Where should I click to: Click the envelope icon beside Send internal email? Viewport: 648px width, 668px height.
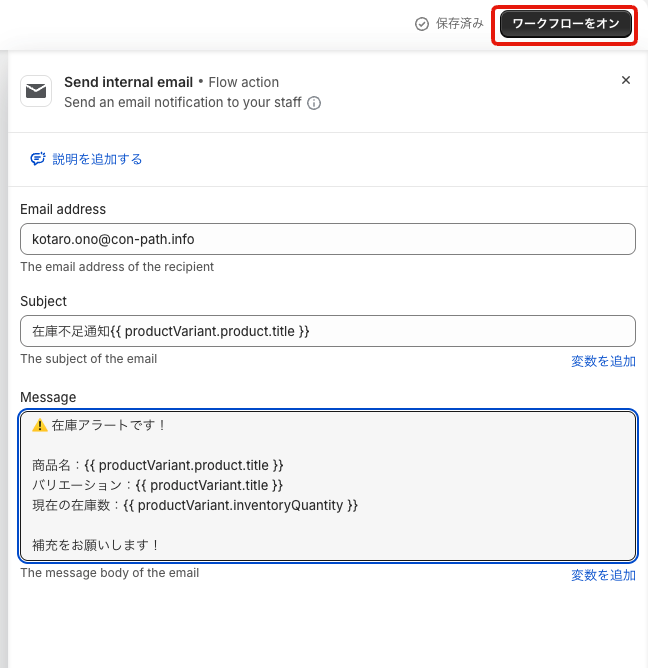pyautogui.click(x=36, y=92)
